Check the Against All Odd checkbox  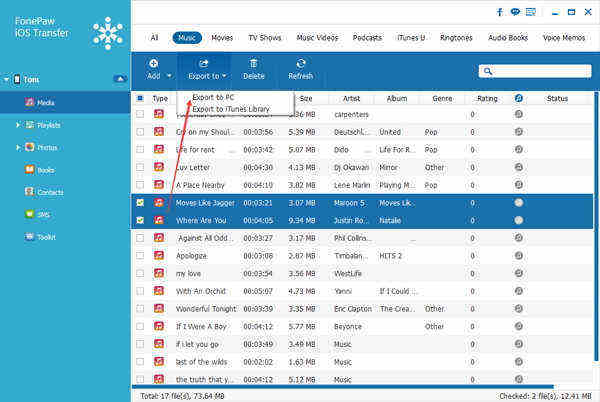(140, 238)
